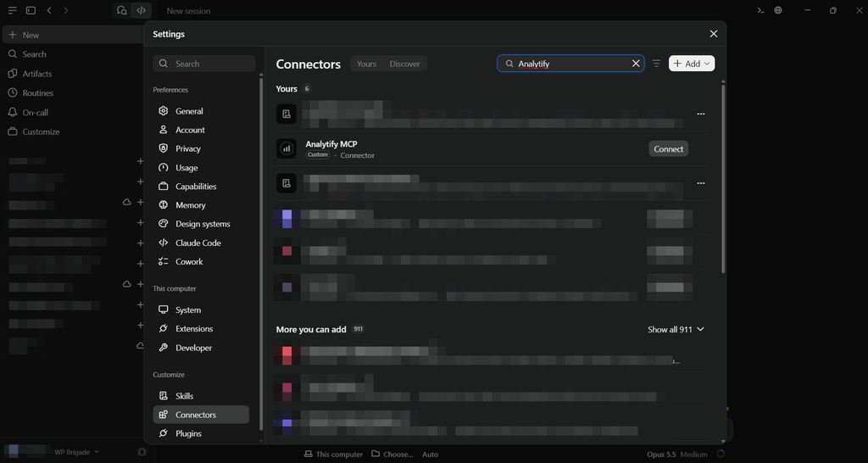Click the New session tab title
Viewport: 868px width, 463px height.
pos(188,10)
